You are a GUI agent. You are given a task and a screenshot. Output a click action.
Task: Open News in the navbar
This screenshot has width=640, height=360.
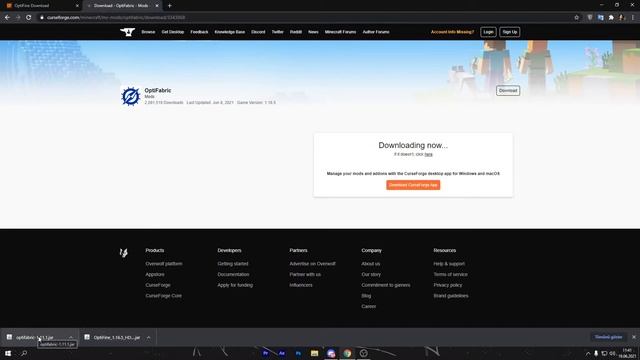tap(313, 32)
